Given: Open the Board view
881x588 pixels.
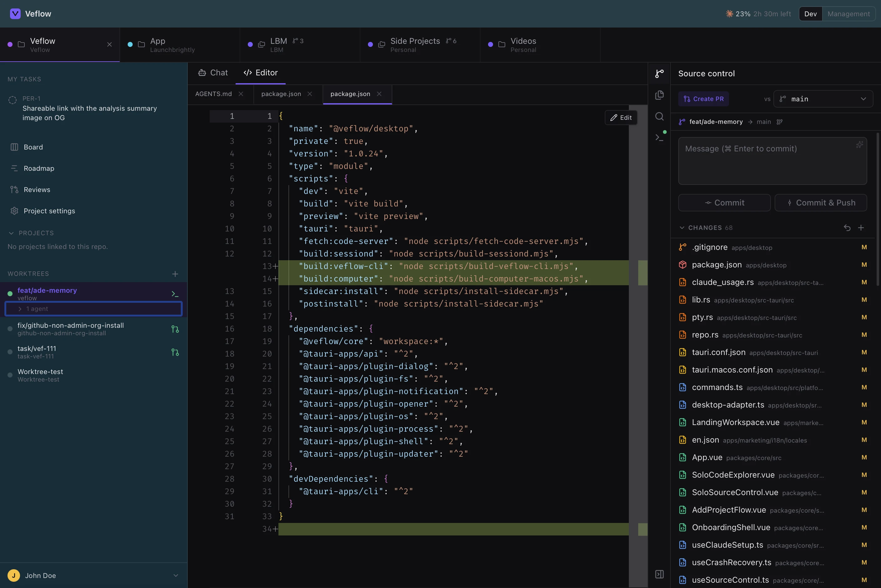Looking at the screenshot, I should coord(94,147).
